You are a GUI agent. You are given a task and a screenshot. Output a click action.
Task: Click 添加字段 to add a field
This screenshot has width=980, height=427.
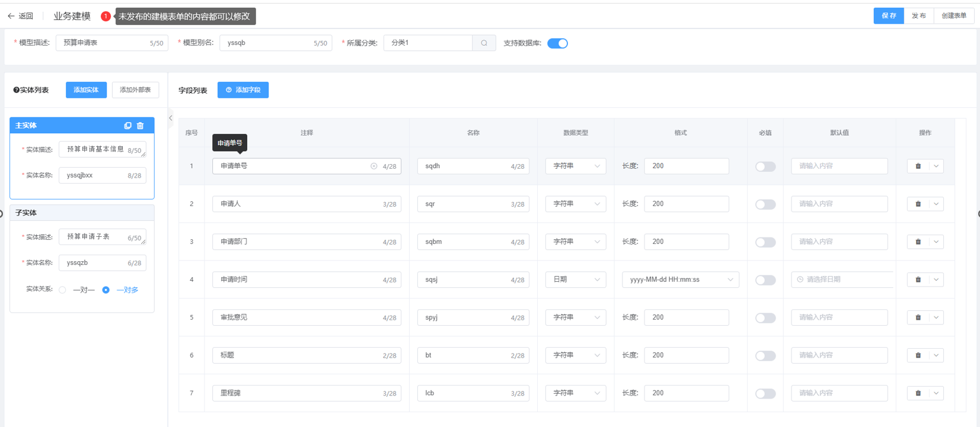[x=243, y=90]
